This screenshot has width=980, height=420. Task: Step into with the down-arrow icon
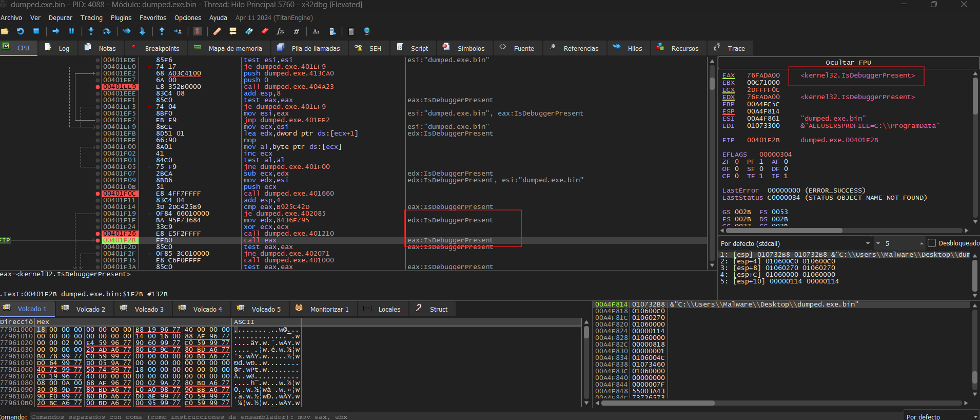[91, 31]
